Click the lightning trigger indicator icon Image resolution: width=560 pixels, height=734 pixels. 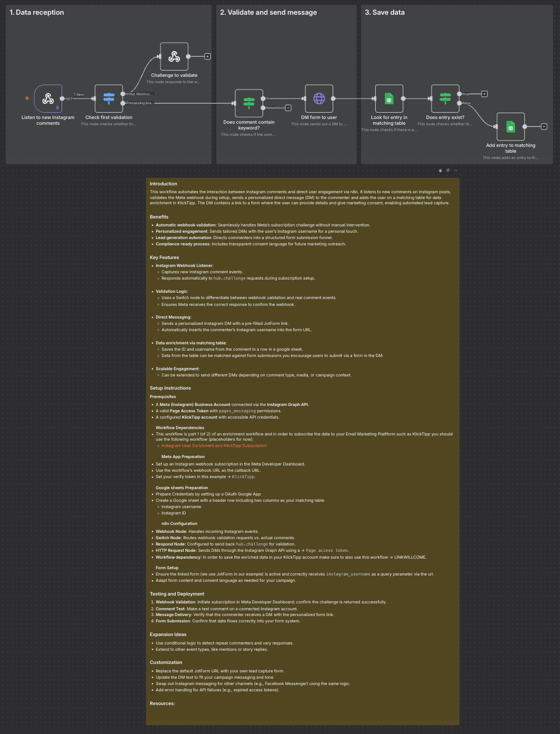click(27, 98)
